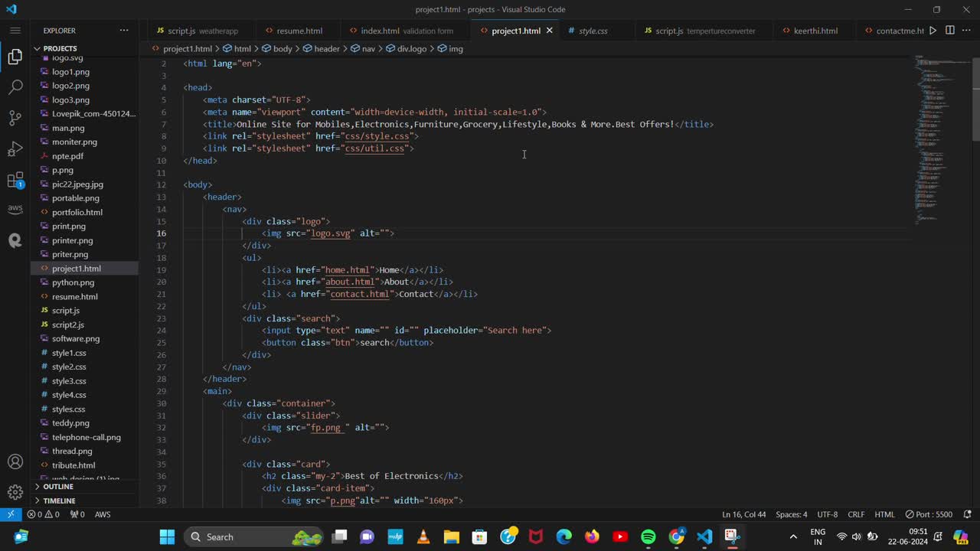This screenshot has width=980, height=551.
Task: Open the Search view icon
Action: (x=15, y=87)
